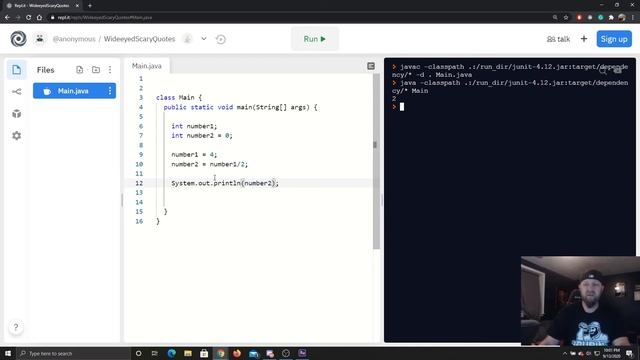Open the browser extensions puzzle icon
Screen dimensions: 640x360
[x=611, y=18]
